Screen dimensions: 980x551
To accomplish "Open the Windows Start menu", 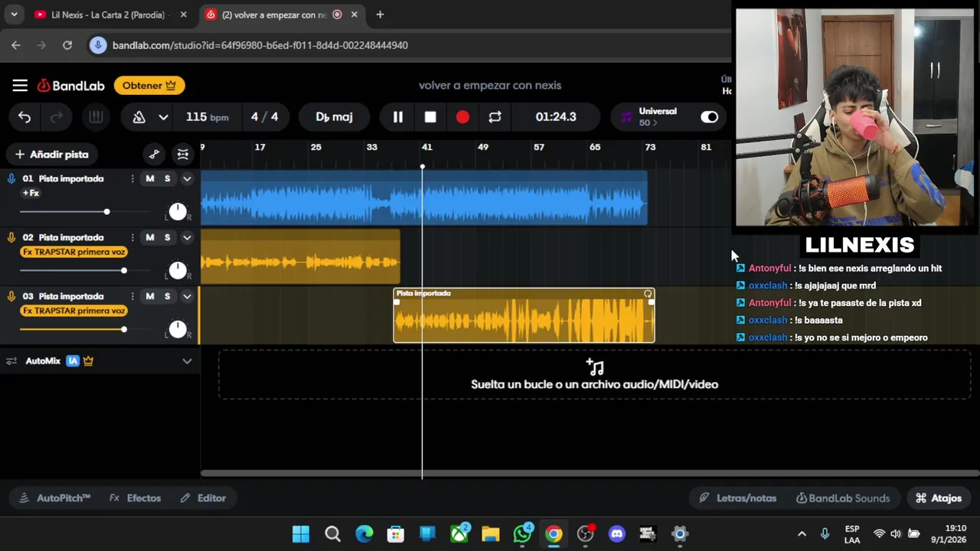I will [301, 534].
